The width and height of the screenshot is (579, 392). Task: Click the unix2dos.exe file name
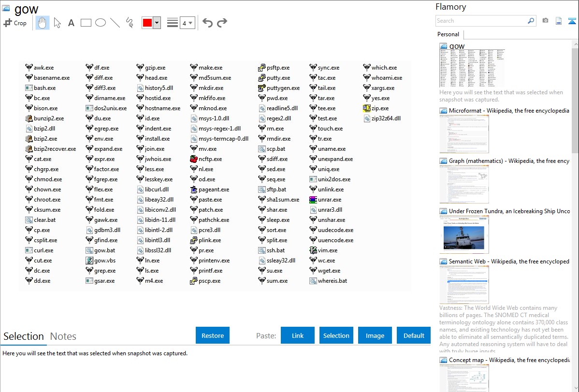(334, 179)
